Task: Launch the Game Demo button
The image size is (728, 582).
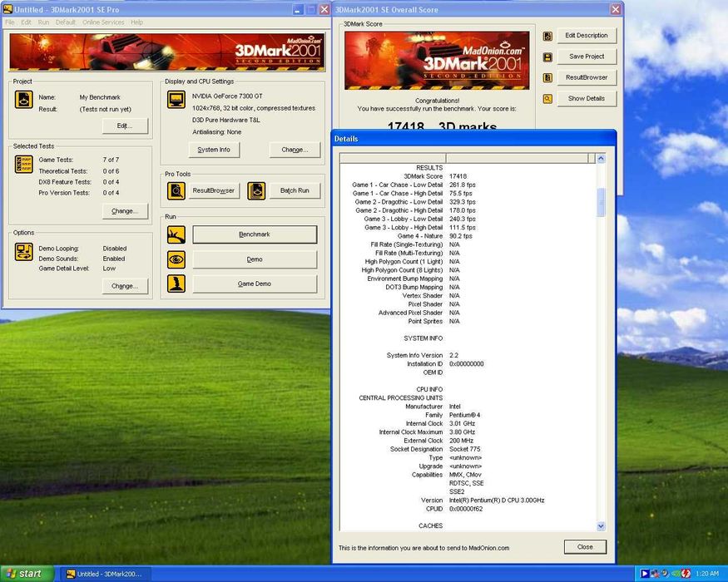Action: 255,284
